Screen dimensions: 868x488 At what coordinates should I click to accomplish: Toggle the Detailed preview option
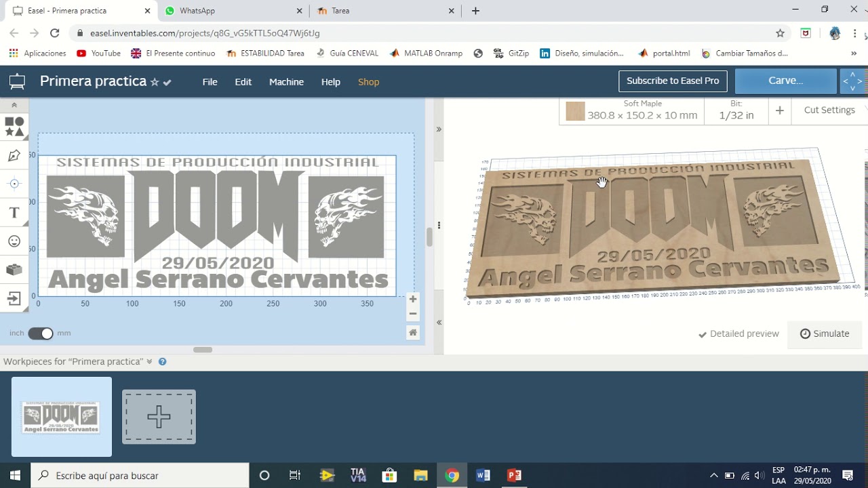(x=738, y=333)
